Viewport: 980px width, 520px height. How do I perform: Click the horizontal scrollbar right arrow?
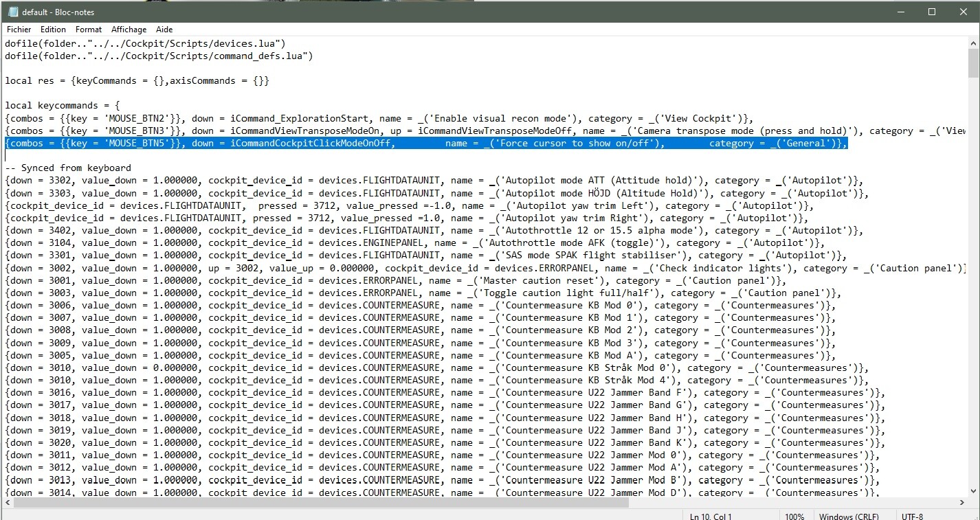tap(961, 502)
